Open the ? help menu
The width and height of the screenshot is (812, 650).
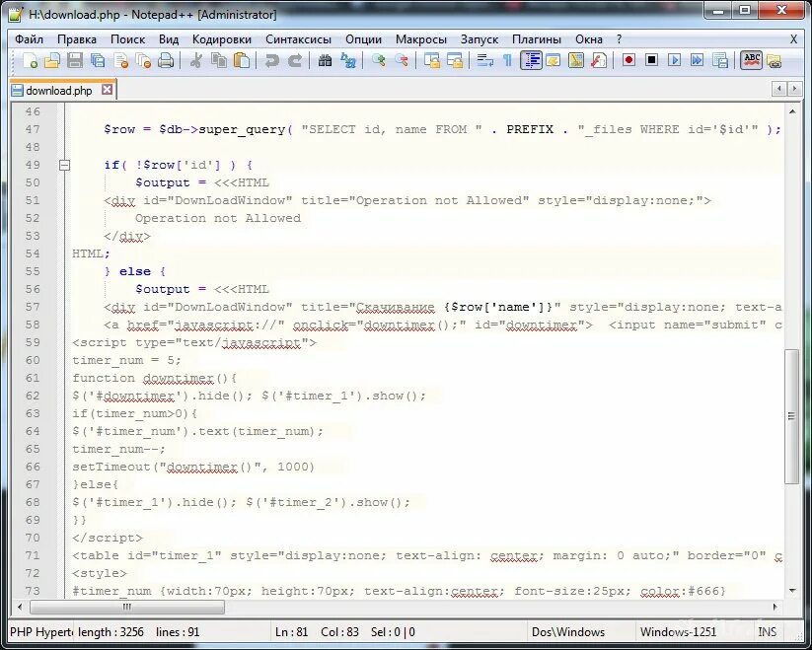click(619, 39)
